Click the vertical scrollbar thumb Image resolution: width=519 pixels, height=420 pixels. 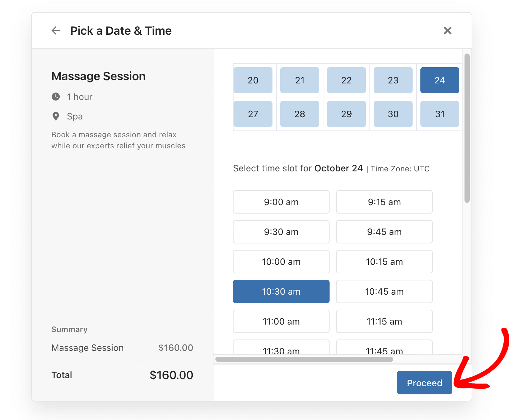467,128
